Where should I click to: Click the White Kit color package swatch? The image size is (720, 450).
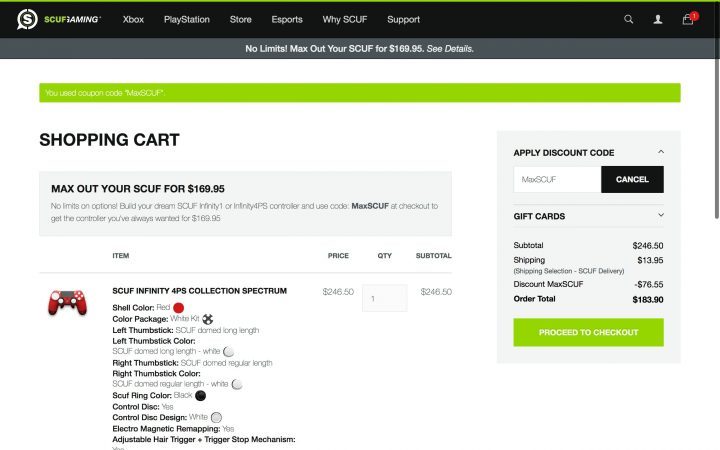pos(208,319)
